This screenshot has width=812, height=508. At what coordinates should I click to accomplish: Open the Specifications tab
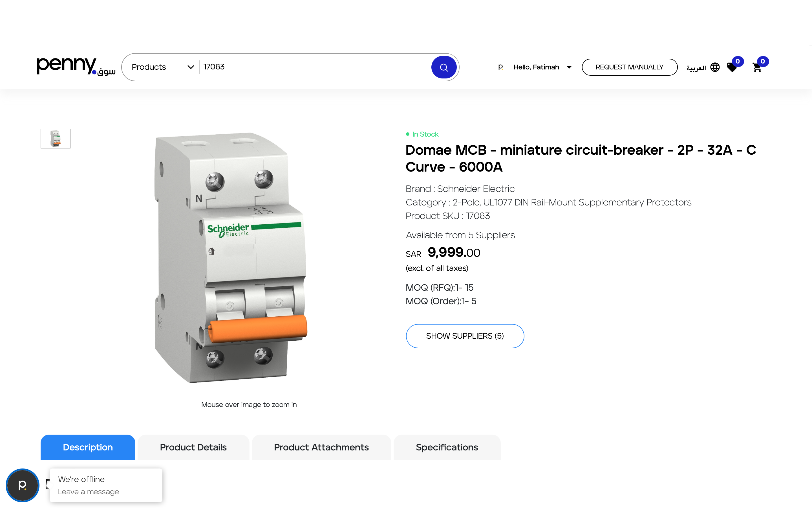447,447
